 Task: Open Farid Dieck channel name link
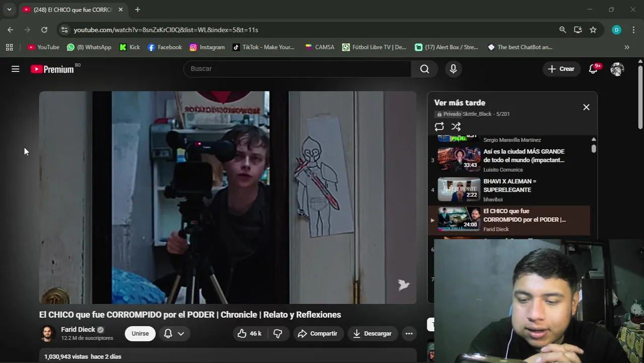tap(78, 330)
